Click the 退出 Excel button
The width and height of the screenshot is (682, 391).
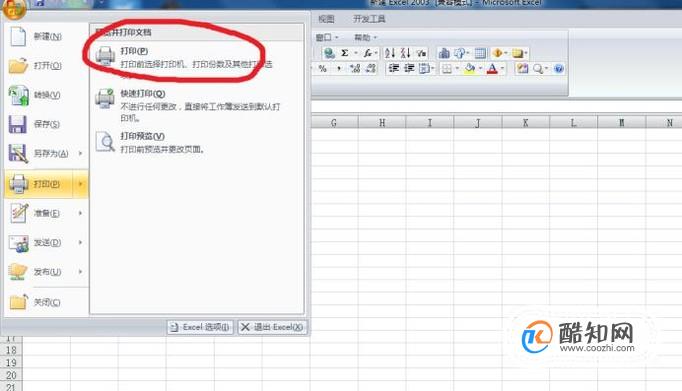point(273,327)
